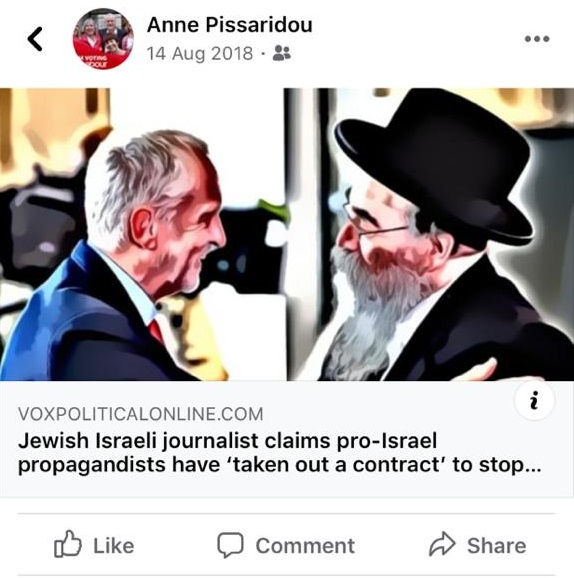The image size is (574, 578).
Task: Open Anne Pissaridou's profile picture
Action: (x=103, y=39)
